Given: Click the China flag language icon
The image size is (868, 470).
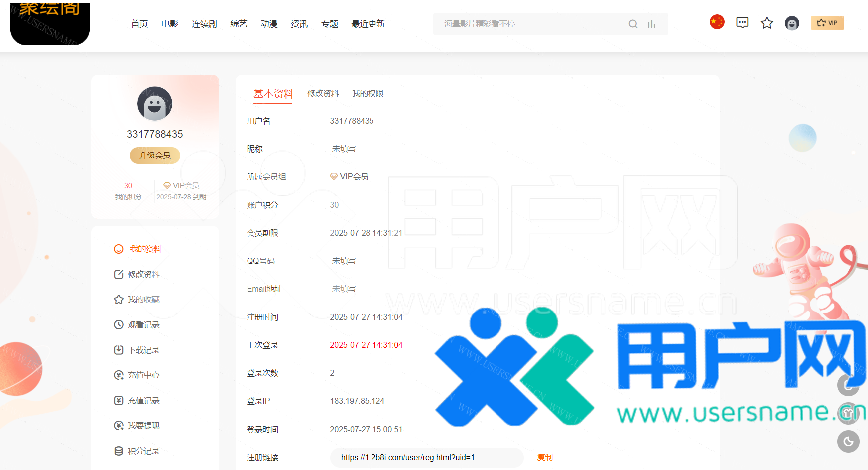Looking at the screenshot, I should (x=717, y=22).
